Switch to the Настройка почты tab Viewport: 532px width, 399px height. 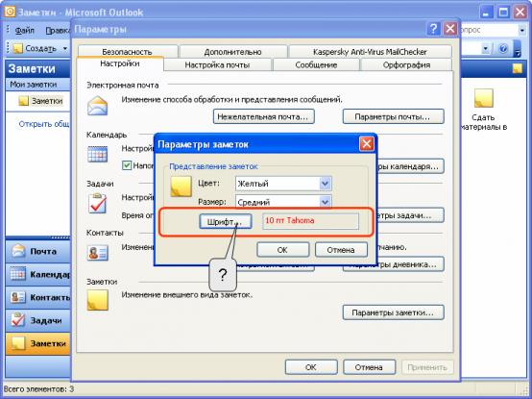click(x=217, y=64)
